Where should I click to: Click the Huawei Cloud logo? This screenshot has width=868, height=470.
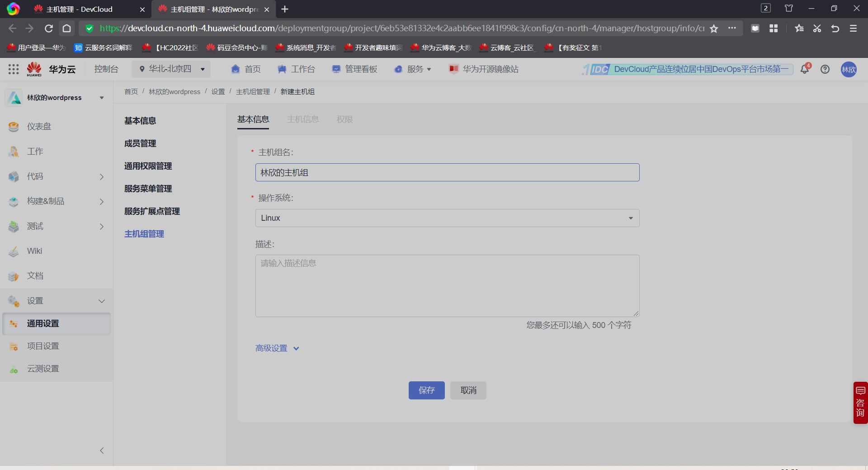[51, 69]
